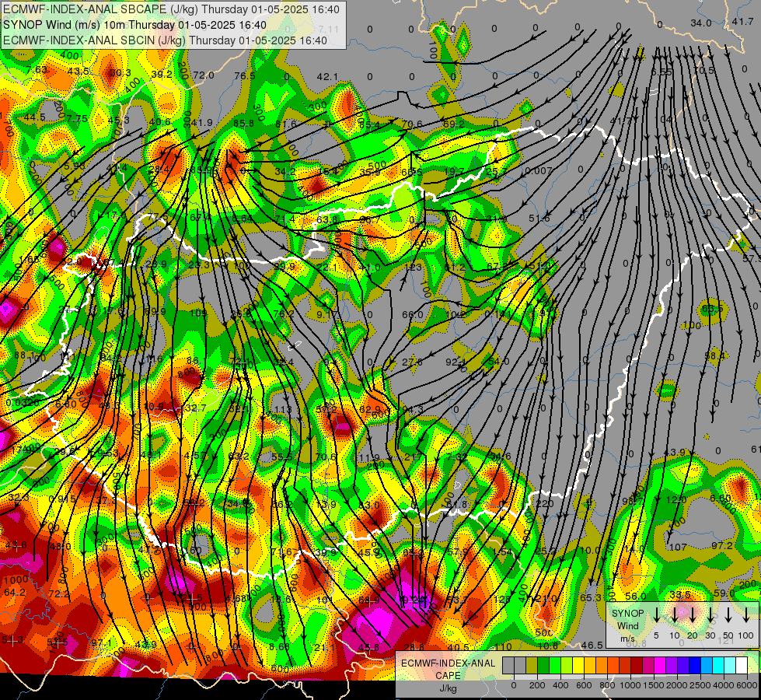761x700 pixels.
Task: Click map value 12.0
Action: [x=676, y=500]
